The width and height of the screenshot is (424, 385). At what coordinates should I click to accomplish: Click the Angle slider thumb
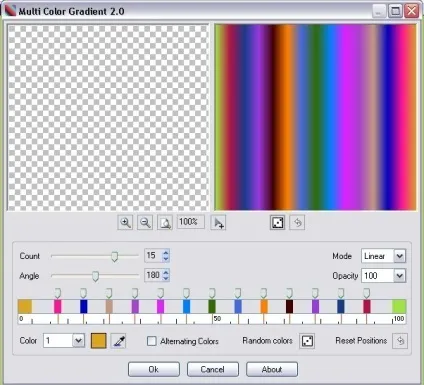[95, 276]
